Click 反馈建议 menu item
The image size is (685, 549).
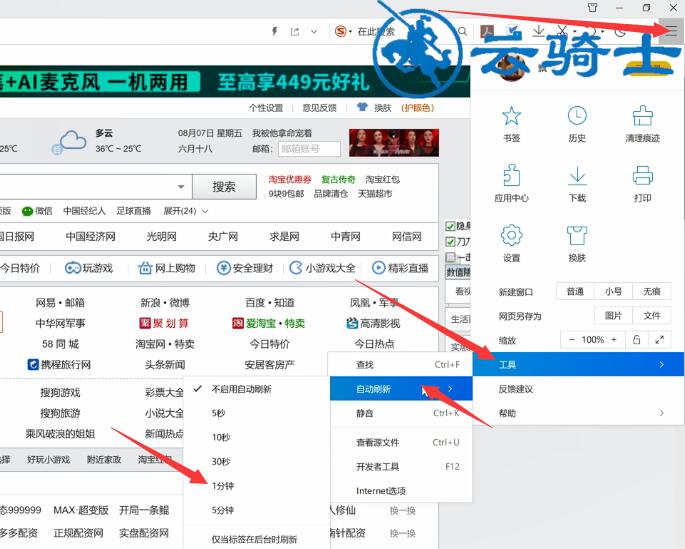point(578,389)
